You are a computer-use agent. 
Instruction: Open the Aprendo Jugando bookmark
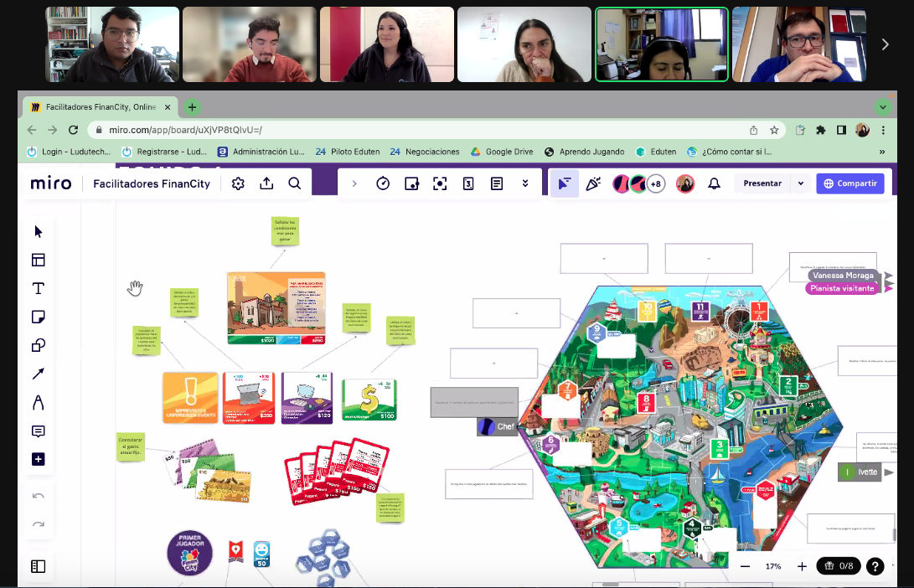(x=584, y=152)
